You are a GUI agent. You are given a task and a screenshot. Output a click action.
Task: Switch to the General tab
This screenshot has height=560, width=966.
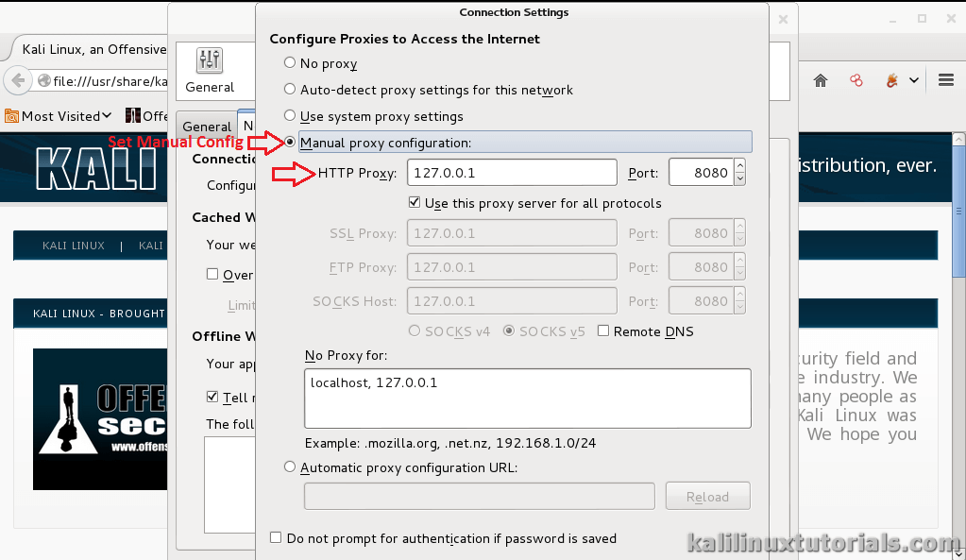pos(207,126)
